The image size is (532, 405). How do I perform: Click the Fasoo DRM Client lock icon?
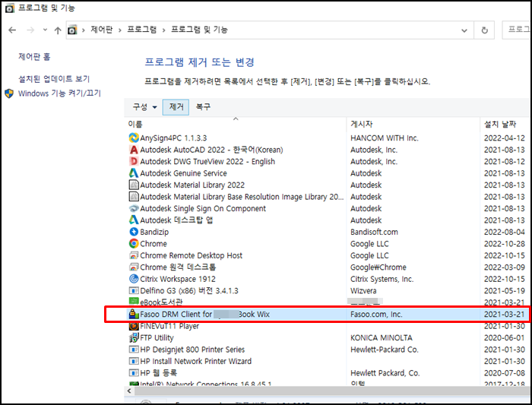tap(134, 314)
